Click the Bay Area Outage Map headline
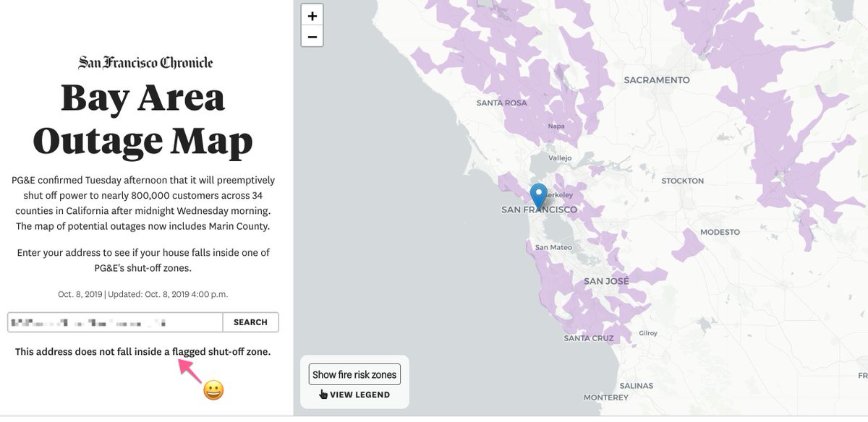The width and height of the screenshot is (868, 422). tap(143, 120)
